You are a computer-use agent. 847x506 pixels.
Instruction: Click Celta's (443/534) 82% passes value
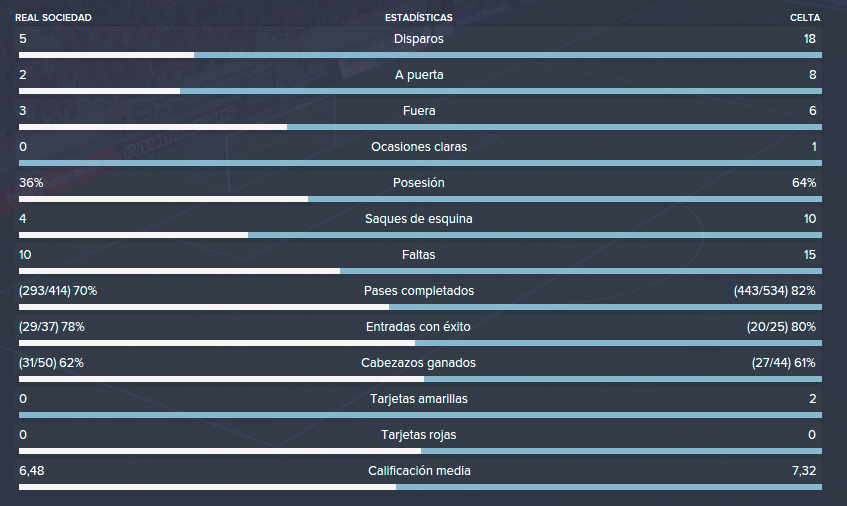click(775, 291)
